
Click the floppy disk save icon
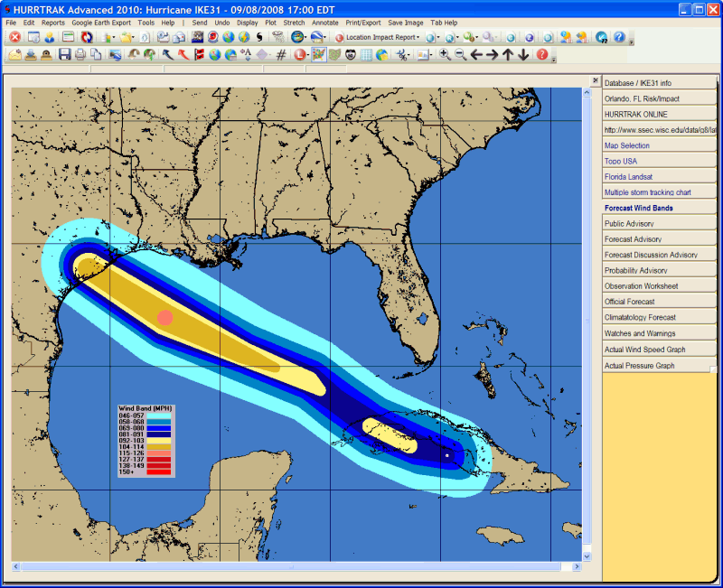tap(64, 55)
